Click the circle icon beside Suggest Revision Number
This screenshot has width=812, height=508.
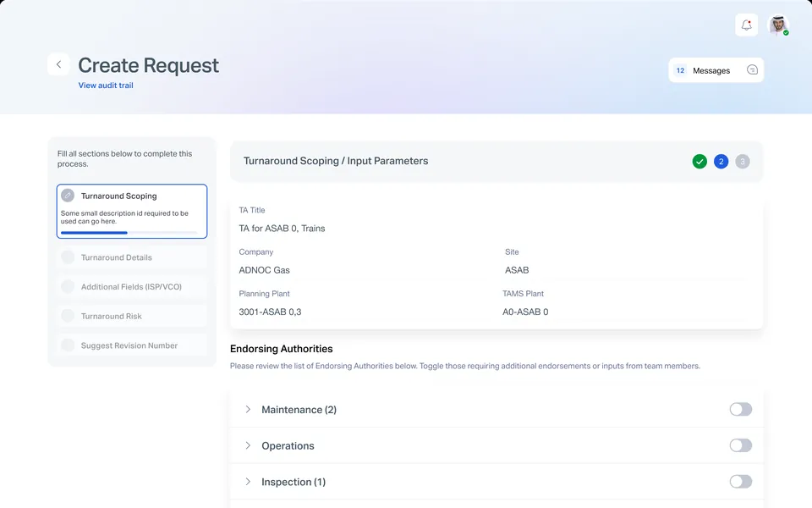68,345
